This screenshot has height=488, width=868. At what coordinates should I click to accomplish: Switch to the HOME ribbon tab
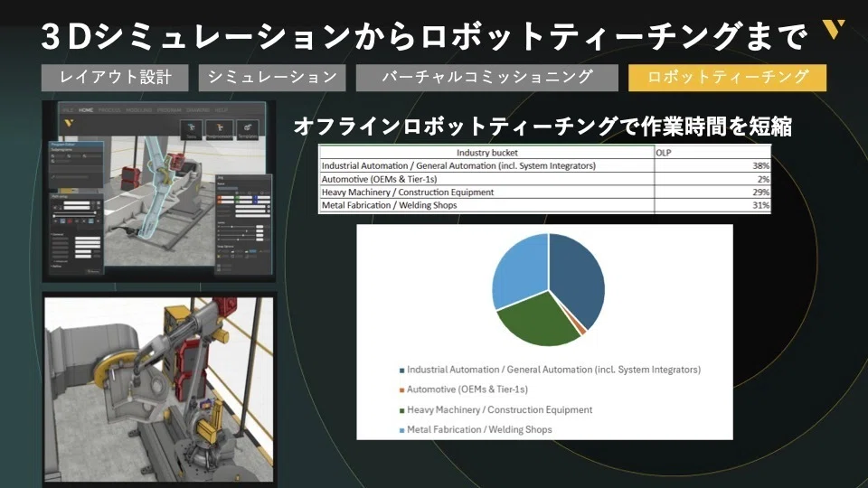86,110
